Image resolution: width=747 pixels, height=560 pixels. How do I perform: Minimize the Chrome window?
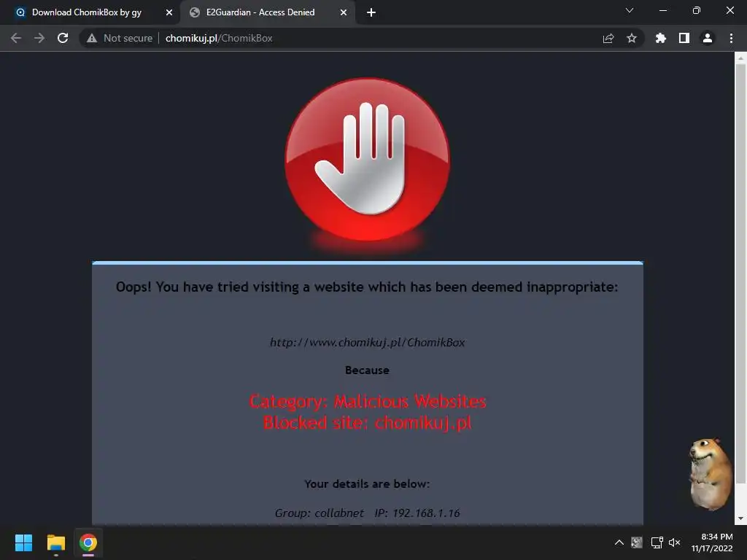662,10
